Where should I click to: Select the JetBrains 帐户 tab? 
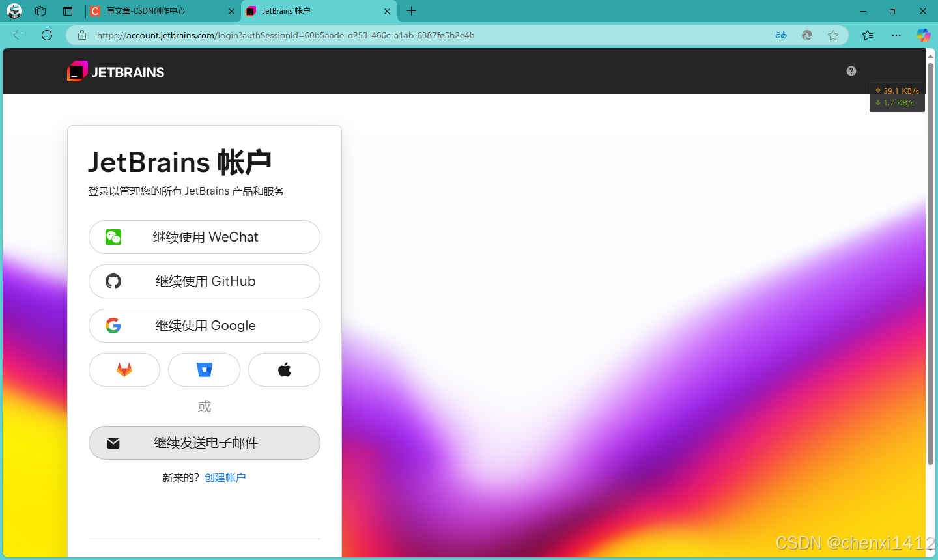319,11
